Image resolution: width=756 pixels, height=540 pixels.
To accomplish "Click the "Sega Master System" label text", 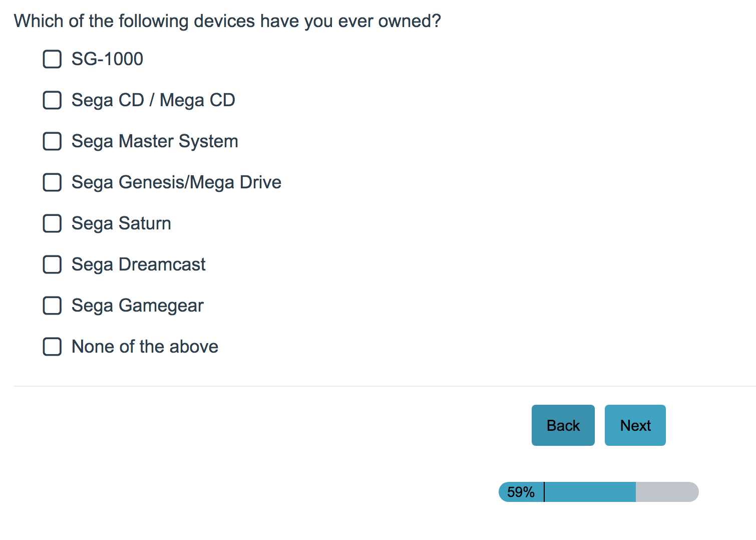I will point(155,141).
